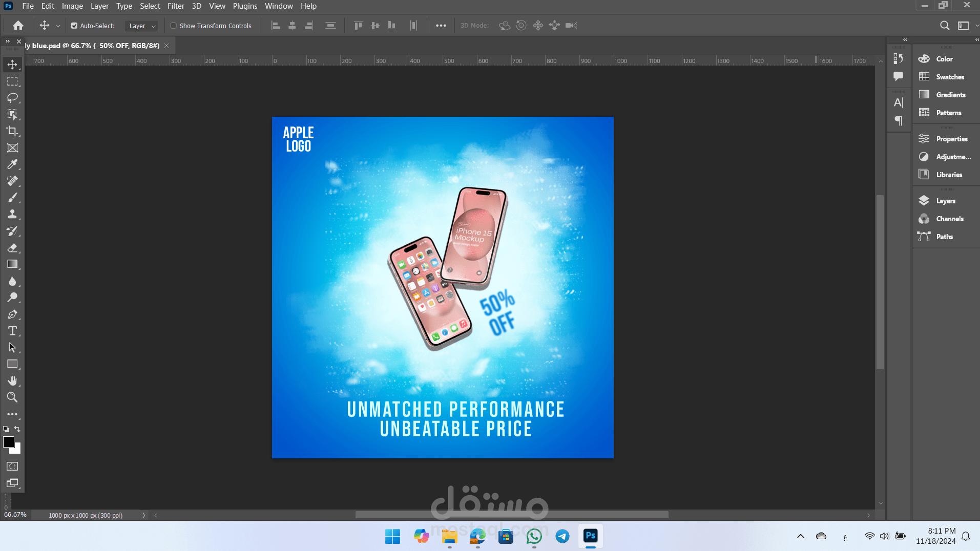Select the Path Selection tool
980x551 pixels.
(x=12, y=348)
